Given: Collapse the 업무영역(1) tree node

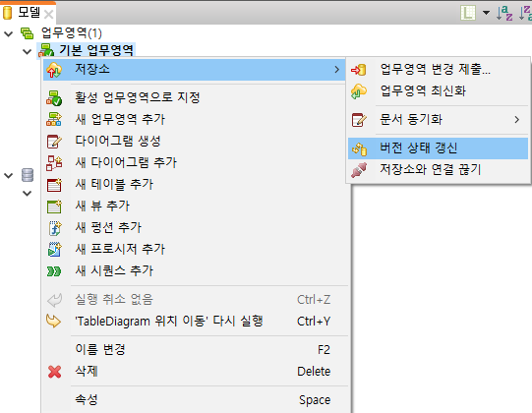Looking at the screenshot, I should coord(8,33).
